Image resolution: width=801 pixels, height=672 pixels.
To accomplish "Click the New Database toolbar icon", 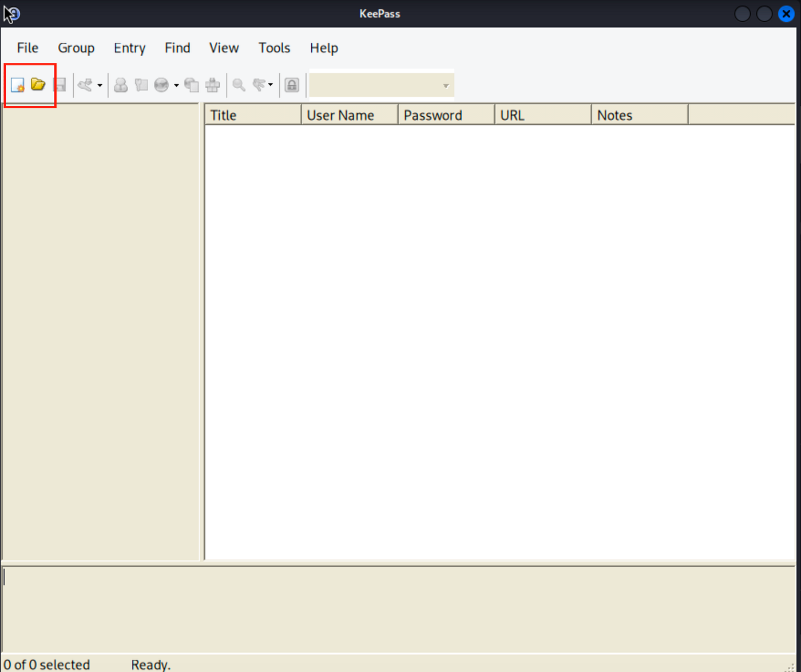I will point(17,85).
